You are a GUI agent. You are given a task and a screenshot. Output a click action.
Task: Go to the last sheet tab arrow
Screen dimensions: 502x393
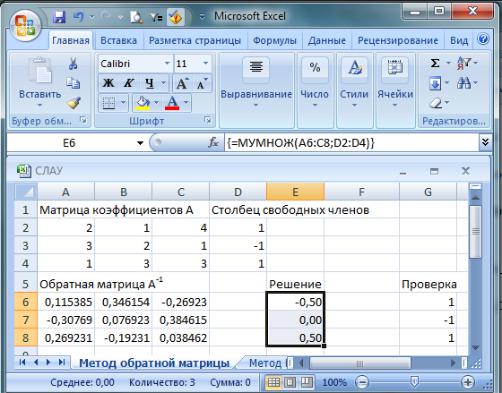[62, 362]
